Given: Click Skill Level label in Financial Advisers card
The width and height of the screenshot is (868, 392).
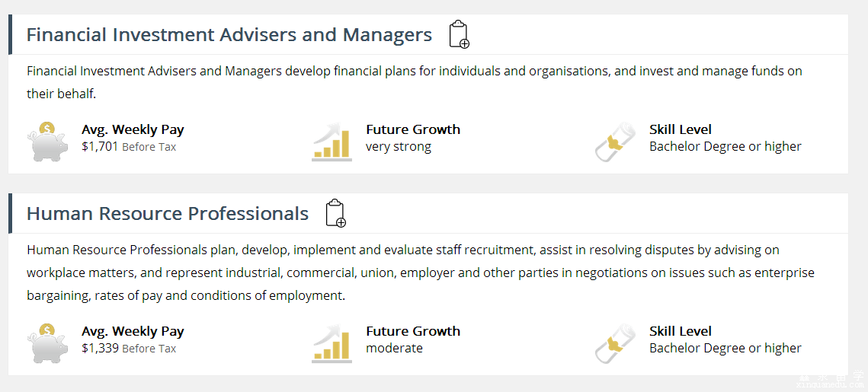Looking at the screenshot, I should tap(681, 129).
